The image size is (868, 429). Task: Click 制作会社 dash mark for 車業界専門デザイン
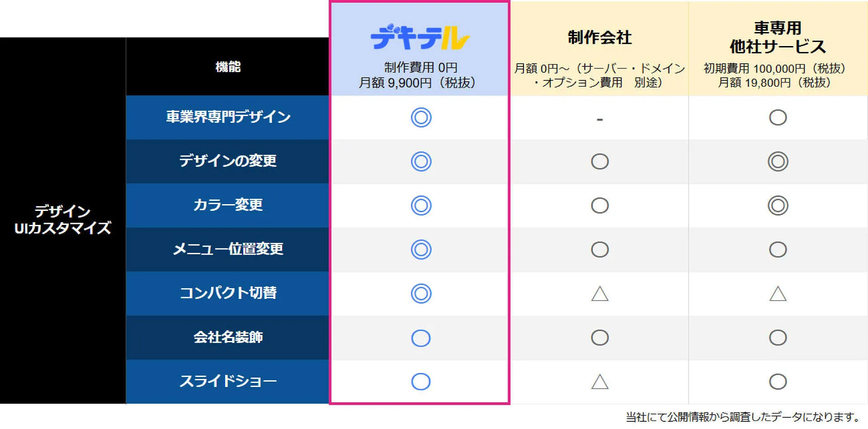[599, 120]
